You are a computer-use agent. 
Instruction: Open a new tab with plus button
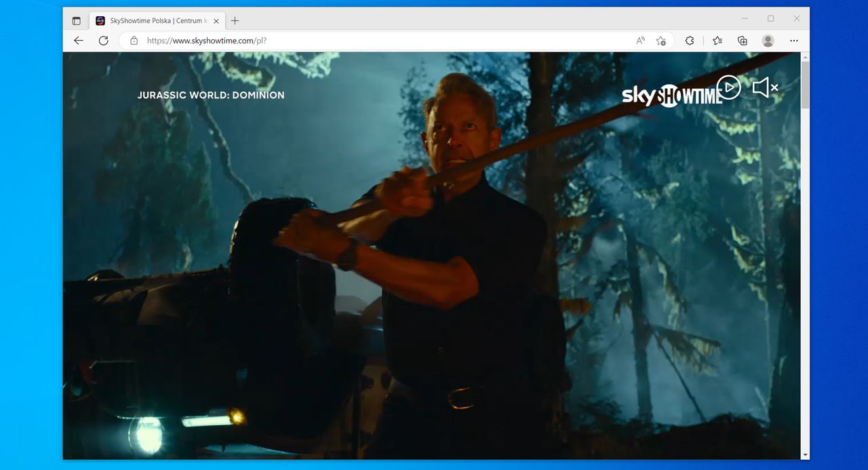pyautogui.click(x=235, y=20)
